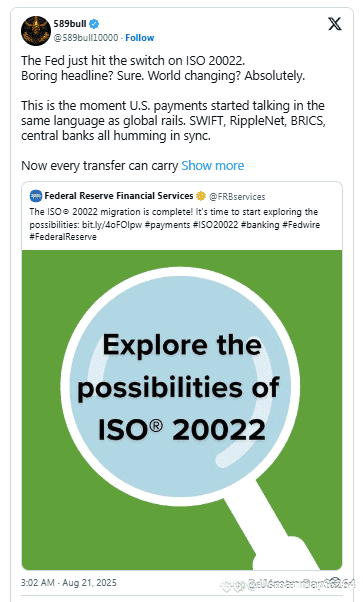Open the @589bull10000 handle
This screenshot has height=602, width=363.
tap(86, 38)
